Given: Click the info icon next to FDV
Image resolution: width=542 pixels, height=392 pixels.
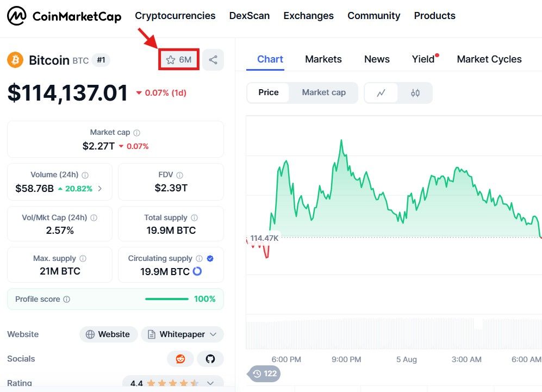Looking at the screenshot, I should click(180, 175).
